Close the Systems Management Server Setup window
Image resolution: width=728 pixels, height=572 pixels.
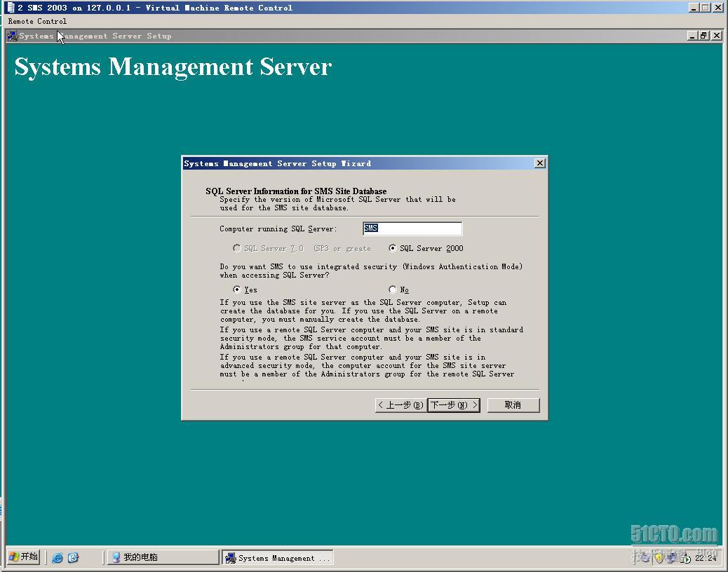717,36
